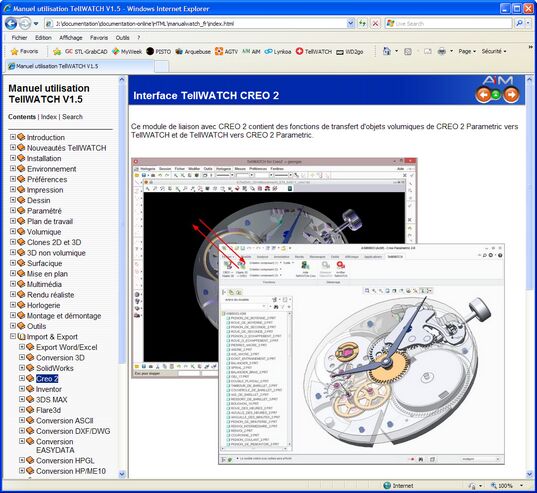
Task: Click the Live Search input field
Action: coord(448,24)
